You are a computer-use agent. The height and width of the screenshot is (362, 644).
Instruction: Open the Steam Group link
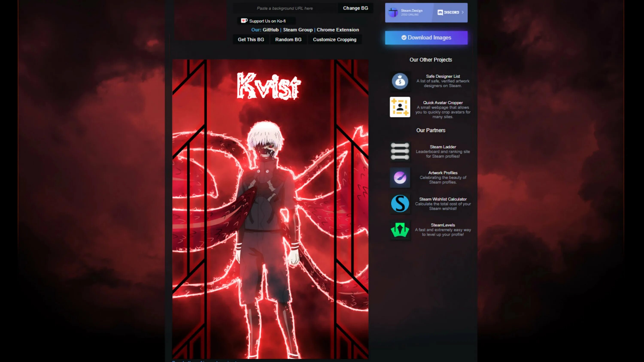coord(298,30)
